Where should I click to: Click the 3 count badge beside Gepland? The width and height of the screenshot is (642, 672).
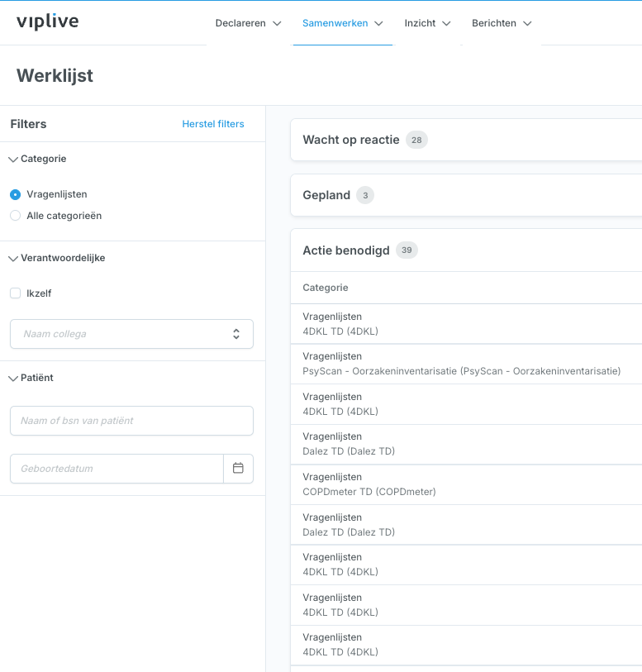point(365,195)
